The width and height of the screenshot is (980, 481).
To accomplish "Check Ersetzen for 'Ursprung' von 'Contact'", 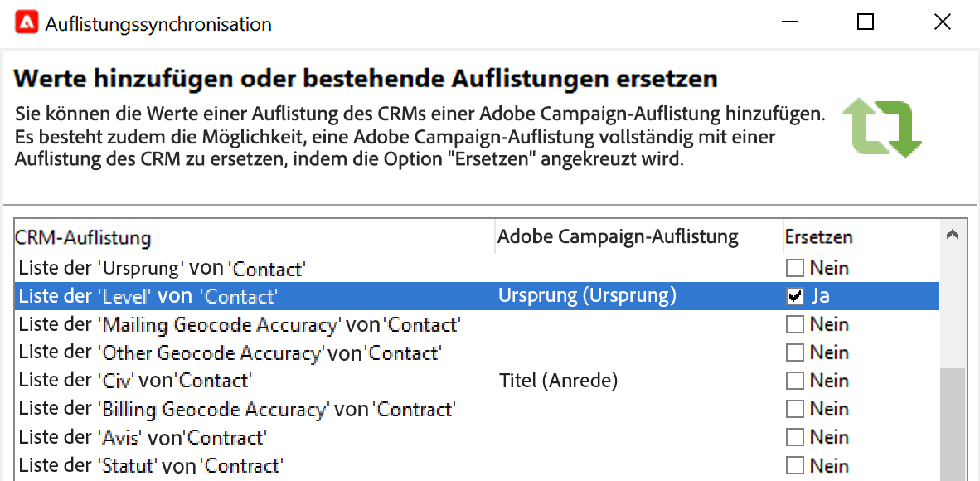I will tap(795, 268).
